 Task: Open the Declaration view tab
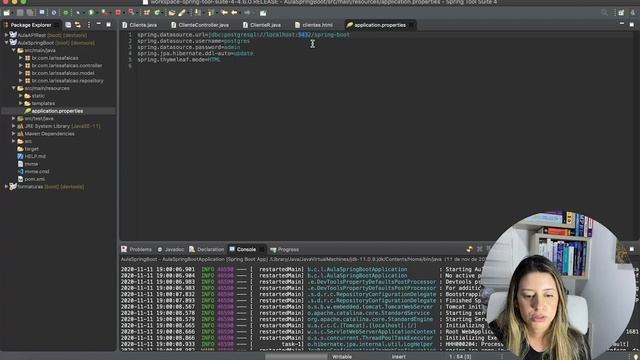click(207, 249)
